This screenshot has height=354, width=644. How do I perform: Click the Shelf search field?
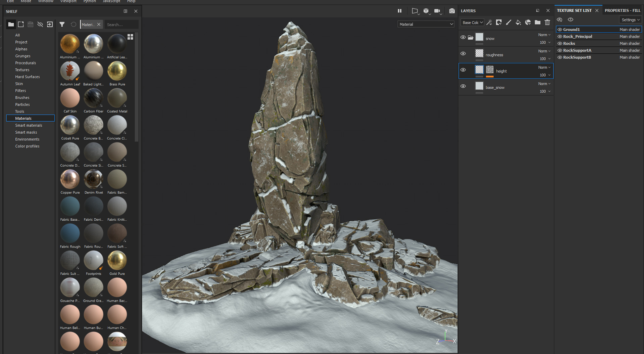(121, 25)
